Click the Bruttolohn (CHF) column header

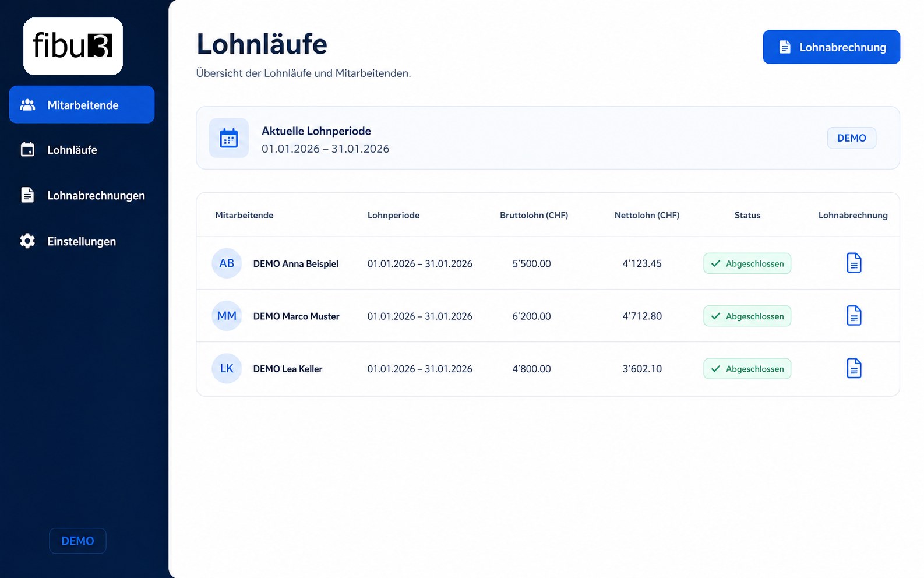click(534, 215)
